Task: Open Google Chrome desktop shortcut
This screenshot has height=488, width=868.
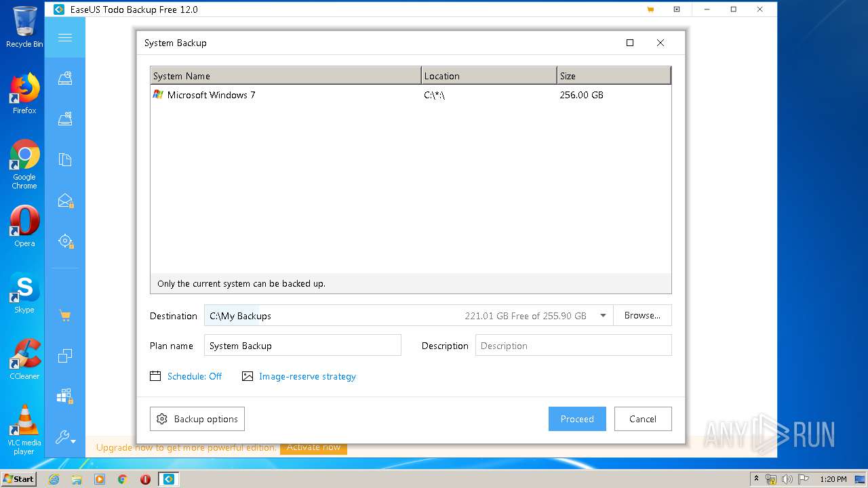Action: click(24, 164)
